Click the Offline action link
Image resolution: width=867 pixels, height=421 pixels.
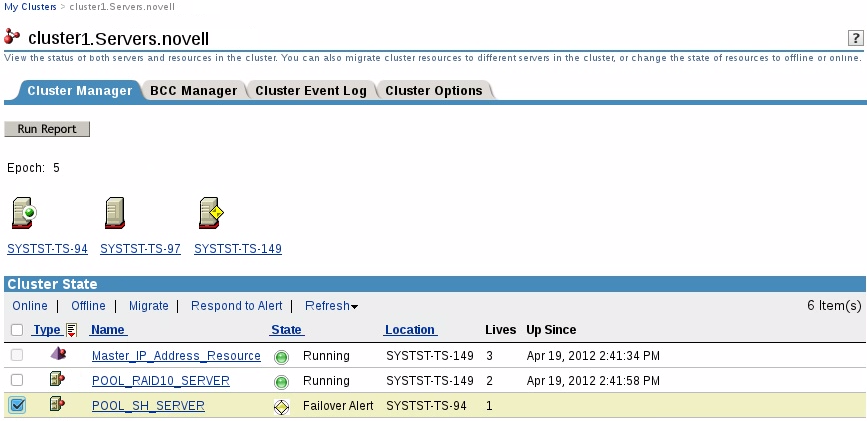coord(88,306)
